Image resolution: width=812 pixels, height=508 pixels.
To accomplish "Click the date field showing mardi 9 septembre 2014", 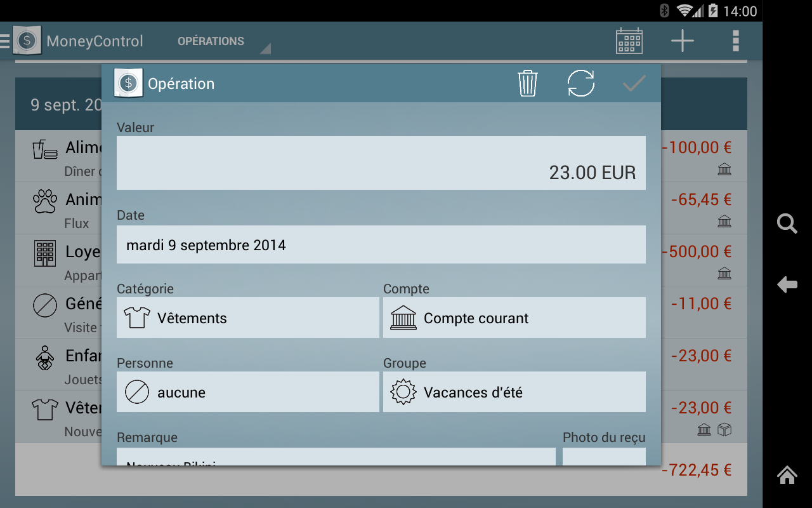I will point(381,244).
